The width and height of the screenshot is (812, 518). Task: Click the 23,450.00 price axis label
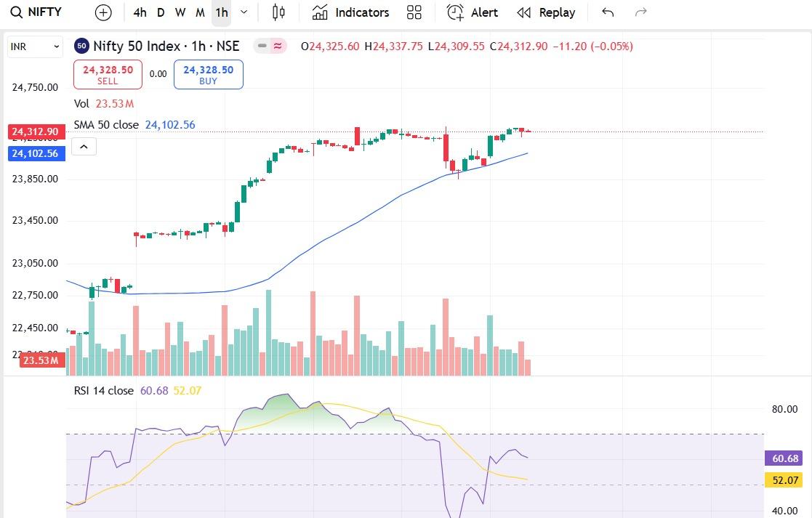35,220
